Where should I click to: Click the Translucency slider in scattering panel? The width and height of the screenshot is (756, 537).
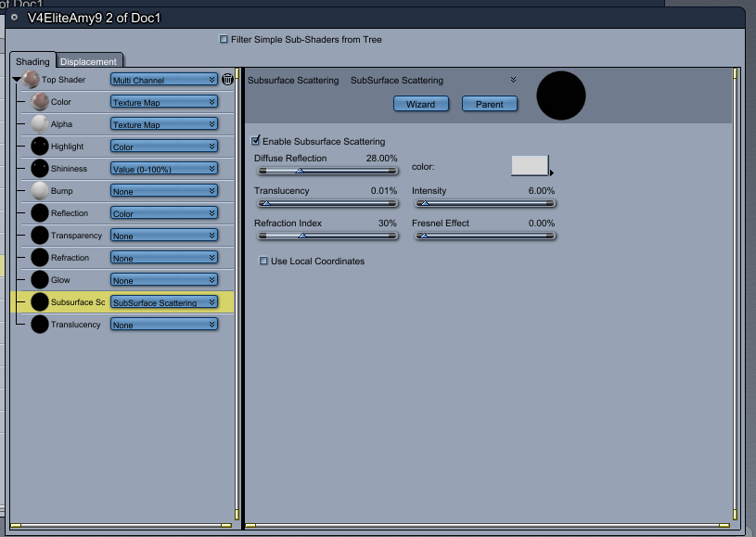327,203
